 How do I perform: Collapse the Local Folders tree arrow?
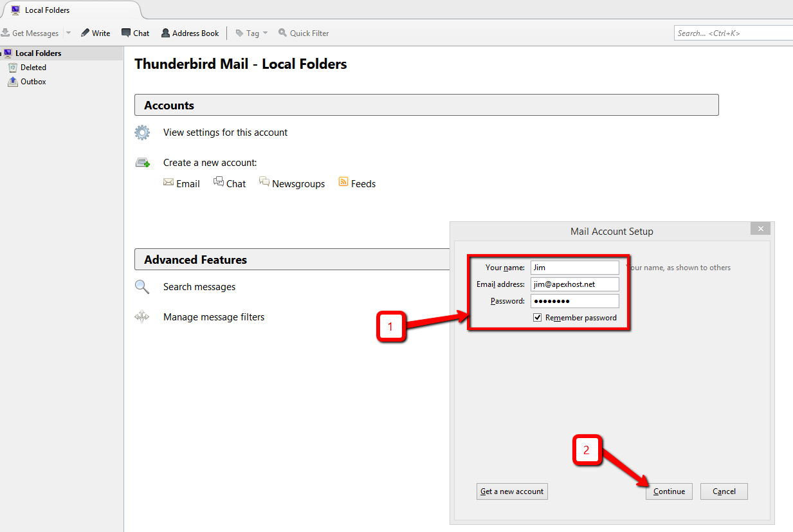pyautogui.click(x=1, y=53)
